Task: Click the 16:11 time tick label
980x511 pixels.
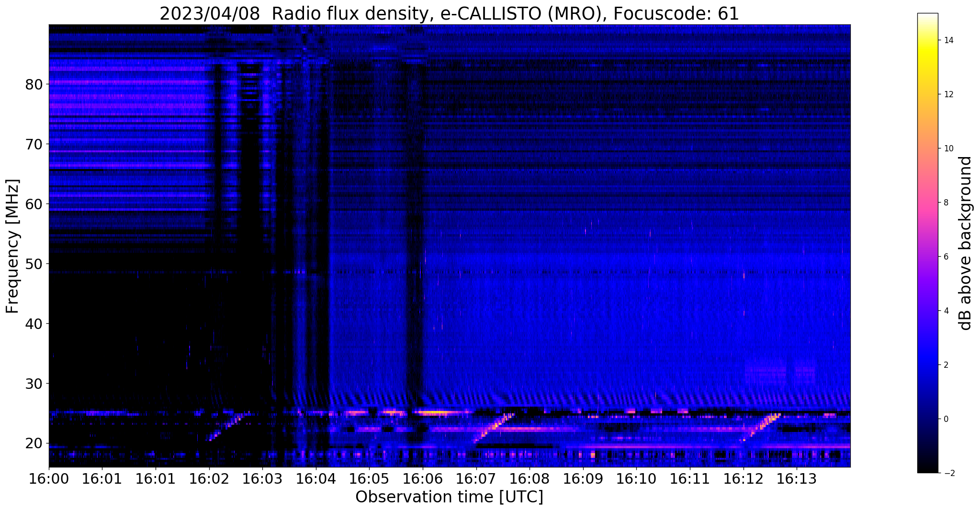Action: [x=689, y=479]
